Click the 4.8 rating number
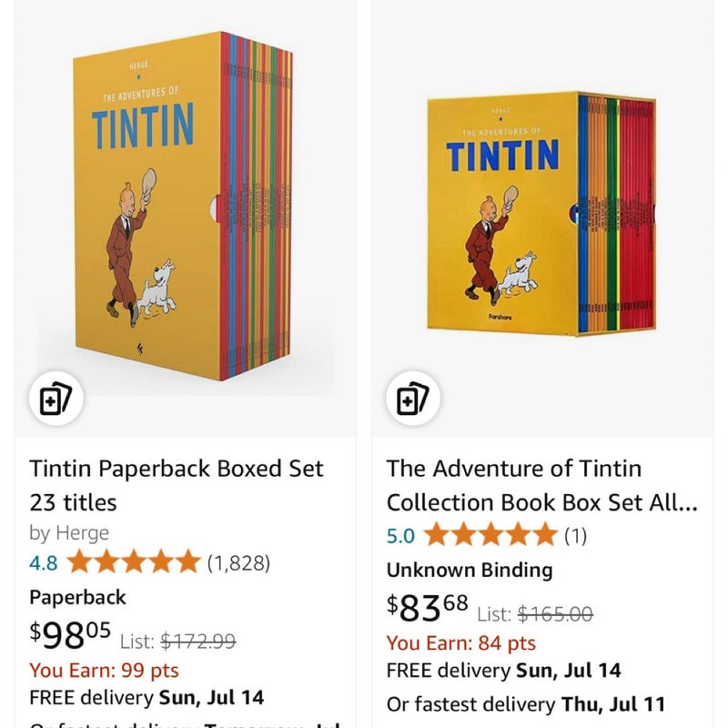Image resolution: width=728 pixels, height=728 pixels. click(44, 562)
